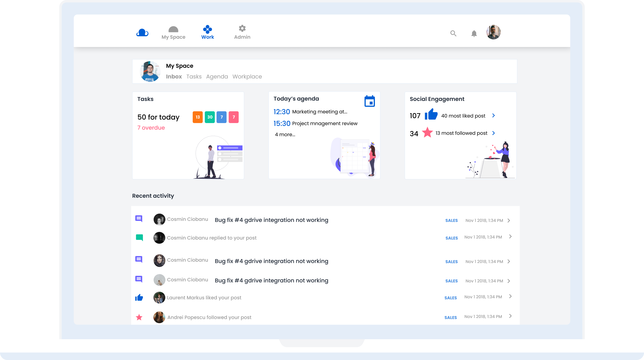The width and height of the screenshot is (644, 360).
Task: Click the calendar icon in Today's agenda
Action: click(370, 101)
